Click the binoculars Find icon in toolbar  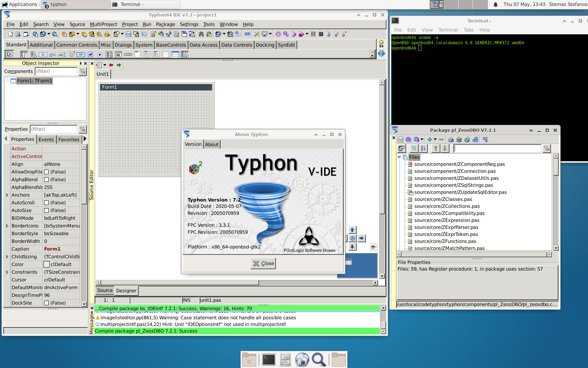click(x=201, y=34)
